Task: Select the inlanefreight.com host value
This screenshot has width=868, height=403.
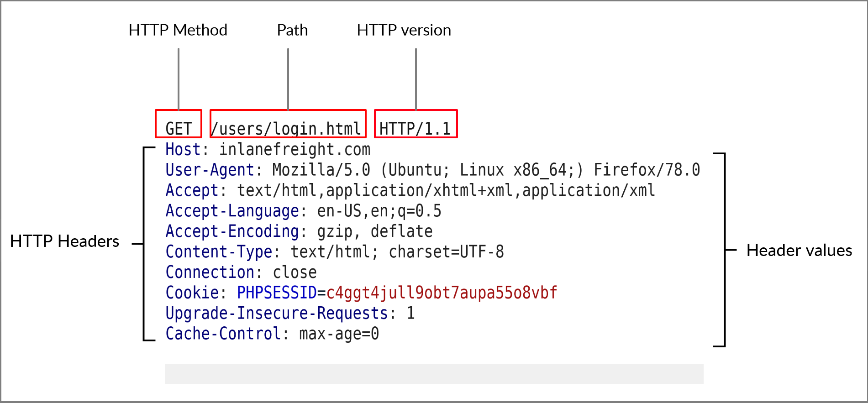Action: pyautogui.click(x=295, y=150)
